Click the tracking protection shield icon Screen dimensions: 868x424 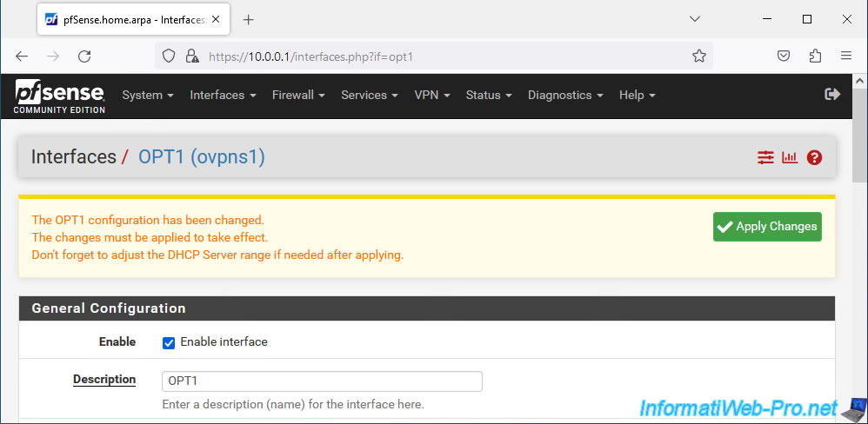tap(168, 56)
